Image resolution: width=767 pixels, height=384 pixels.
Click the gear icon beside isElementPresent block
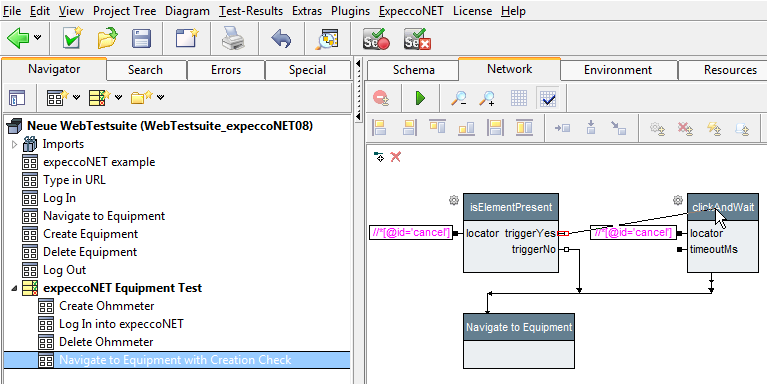point(453,200)
